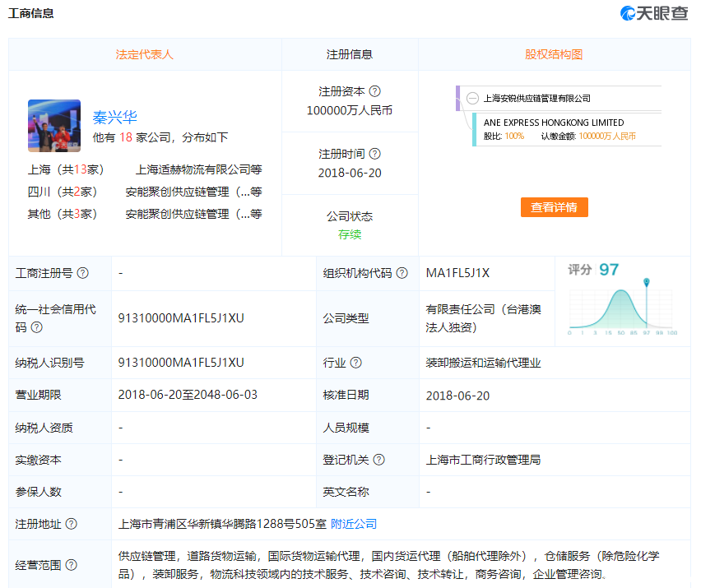This screenshot has height=588, width=701.
Task: Open 安能聚创供应链管理 link in 四川 row
Action: click(193, 192)
